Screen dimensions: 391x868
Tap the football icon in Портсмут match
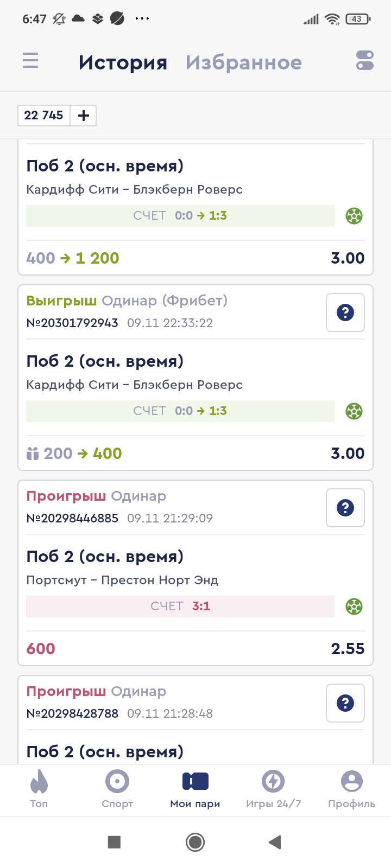354,607
